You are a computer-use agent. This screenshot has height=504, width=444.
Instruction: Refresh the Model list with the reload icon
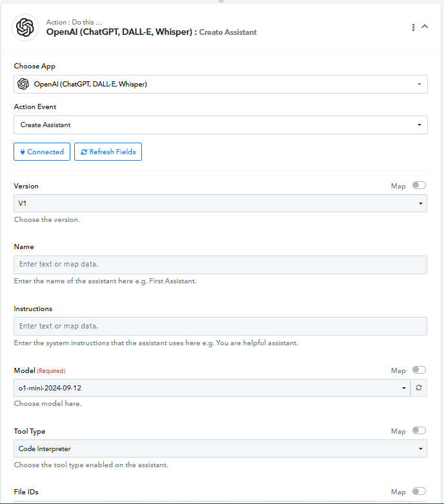419,388
